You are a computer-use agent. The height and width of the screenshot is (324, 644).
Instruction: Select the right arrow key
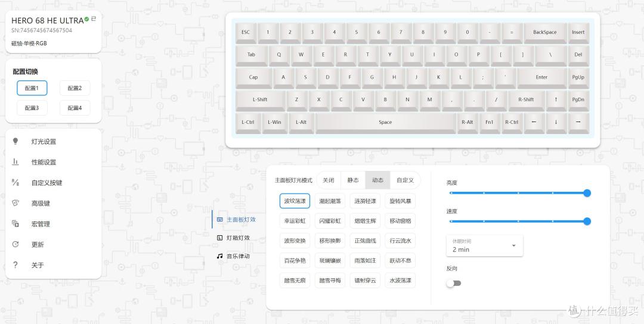[578, 123]
